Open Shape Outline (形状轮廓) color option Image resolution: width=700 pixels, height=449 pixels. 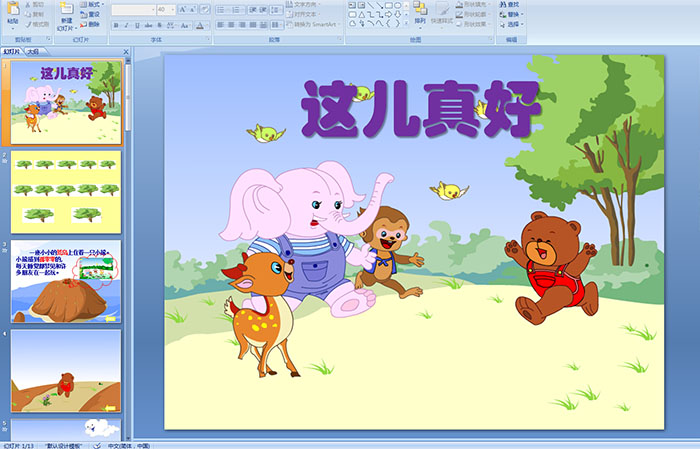473,14
